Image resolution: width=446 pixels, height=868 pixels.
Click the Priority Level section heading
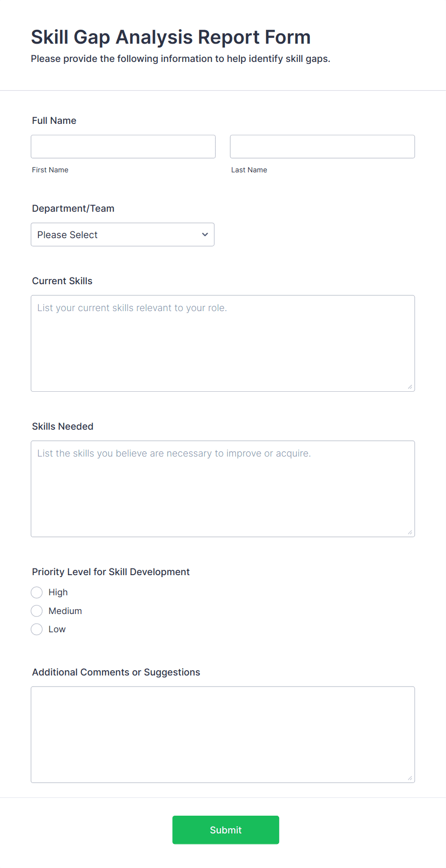tap(110, 572)
